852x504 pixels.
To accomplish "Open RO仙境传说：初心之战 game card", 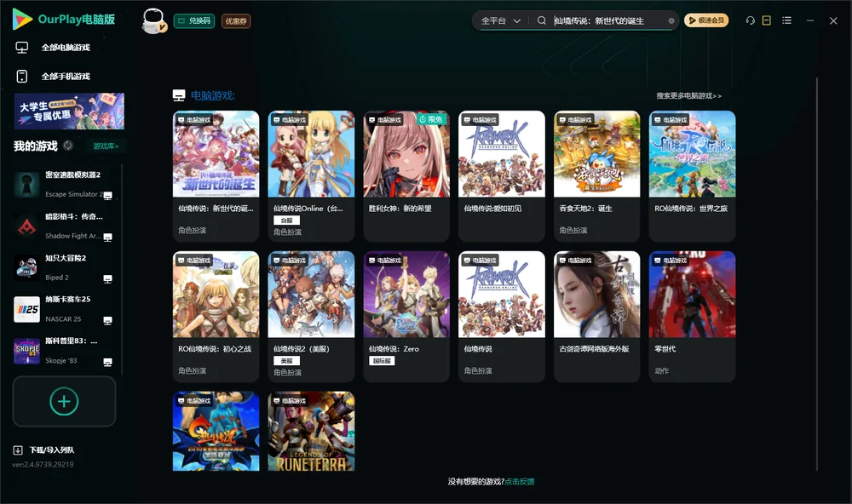I will [216, 317].
